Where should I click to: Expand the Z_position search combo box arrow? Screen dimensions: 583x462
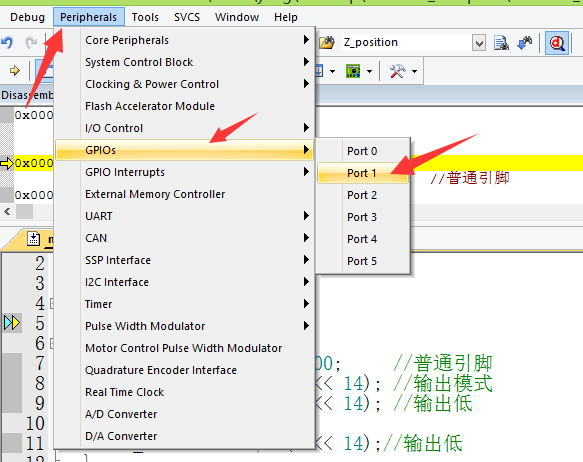[479, 43]
